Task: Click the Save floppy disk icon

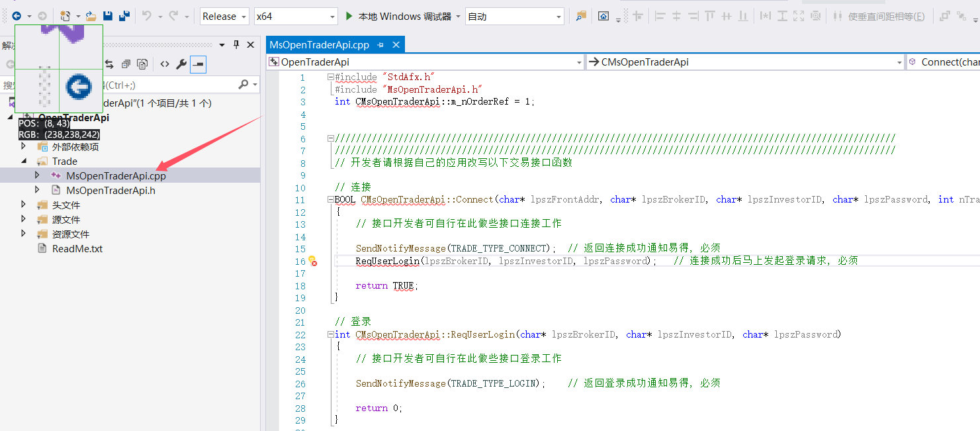Action: click(x=108, y=16)
